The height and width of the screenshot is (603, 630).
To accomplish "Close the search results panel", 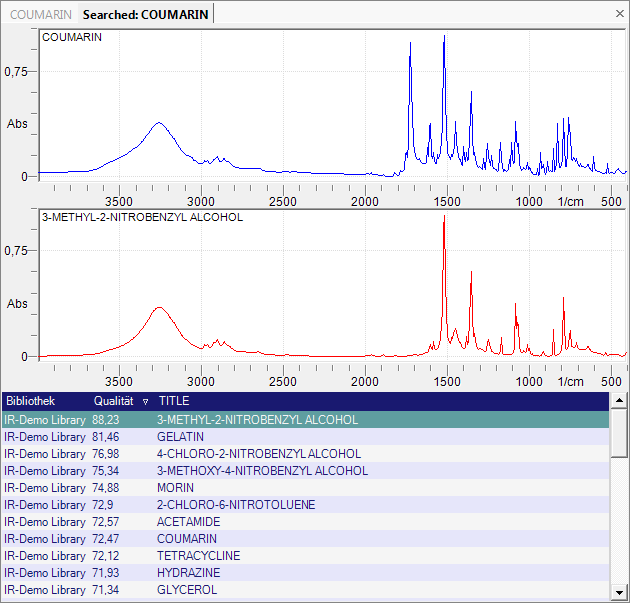I will (x=618, y=14).
